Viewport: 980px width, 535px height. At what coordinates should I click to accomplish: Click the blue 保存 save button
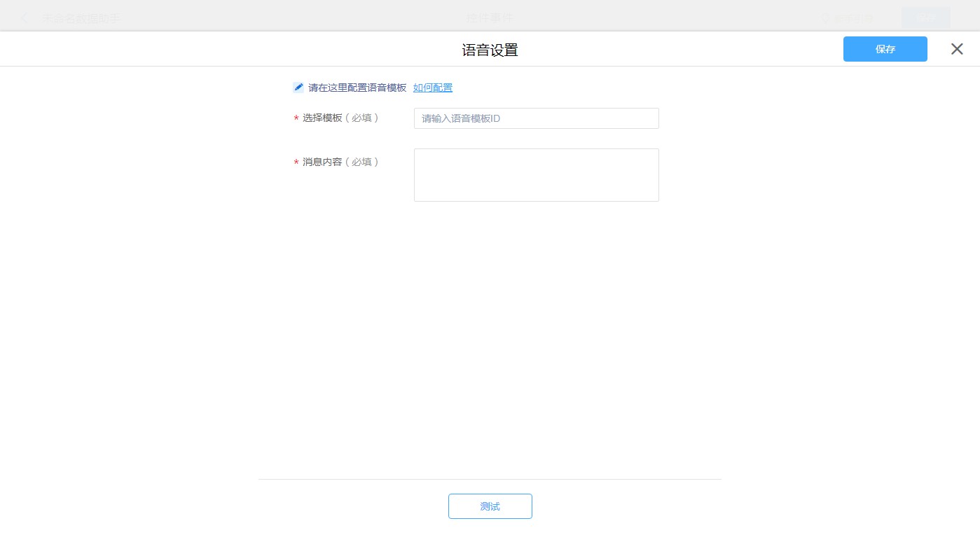click(x=885, y=49)
